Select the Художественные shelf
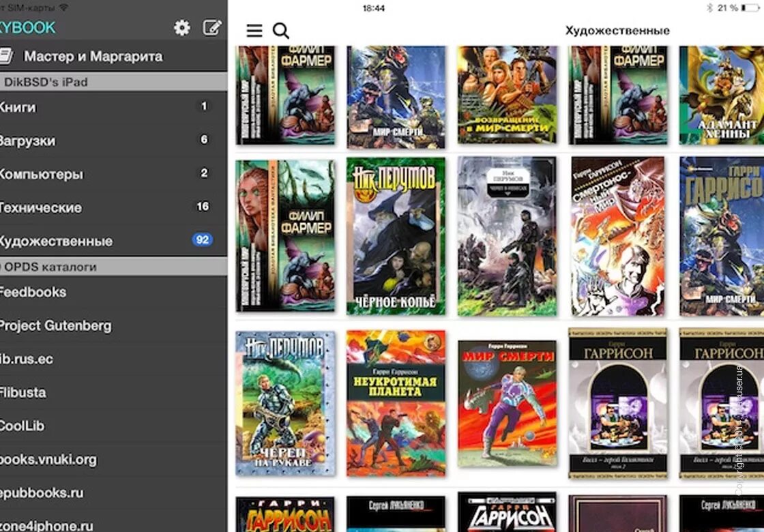Screen dimensions: 764x532 pyautogui.click(x=113, y=241)
